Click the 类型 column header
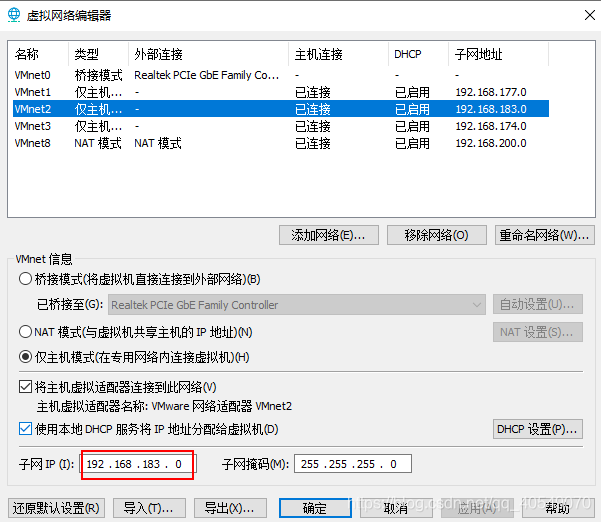601x522 pixels. [x=98, y=54]
